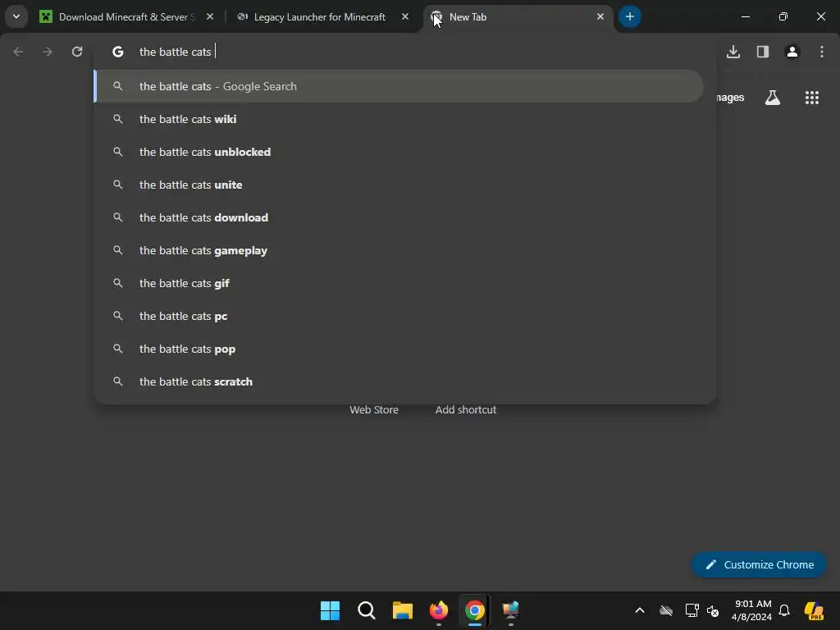Click the Google G icon in address bar
Viewport: 840px width, 630px height.
click(118, 52)
